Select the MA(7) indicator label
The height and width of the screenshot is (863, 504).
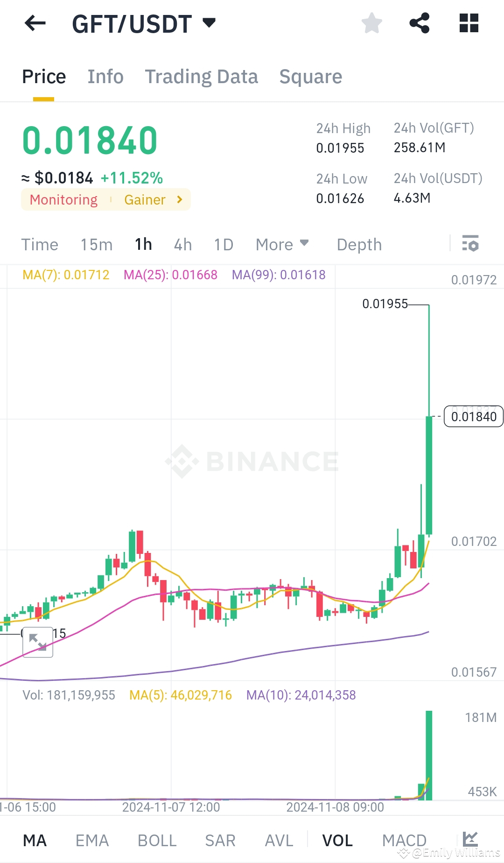pyautogui.click(x=65, y=275)
